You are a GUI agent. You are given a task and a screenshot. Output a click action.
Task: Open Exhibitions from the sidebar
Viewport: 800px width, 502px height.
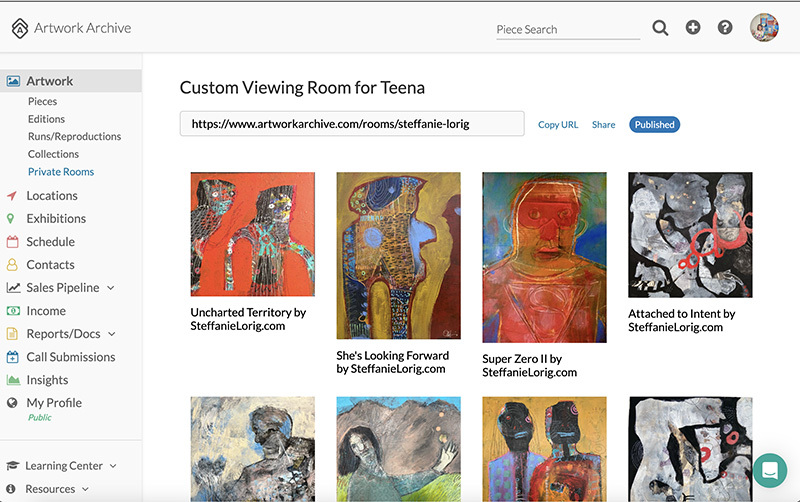[x=56, y=219]
